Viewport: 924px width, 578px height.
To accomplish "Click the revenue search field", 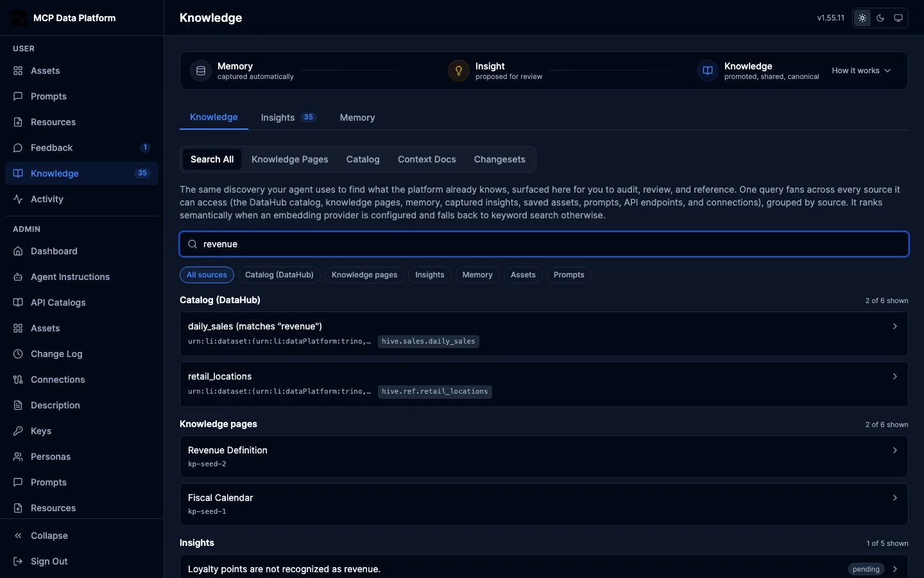I will (544, 244).
